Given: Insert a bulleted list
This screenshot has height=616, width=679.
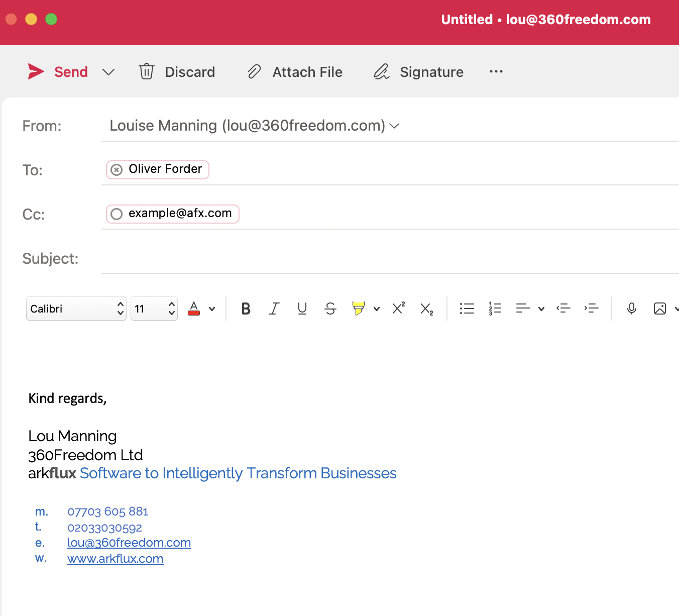Looking at the screenshot, I should pos(467,309).
